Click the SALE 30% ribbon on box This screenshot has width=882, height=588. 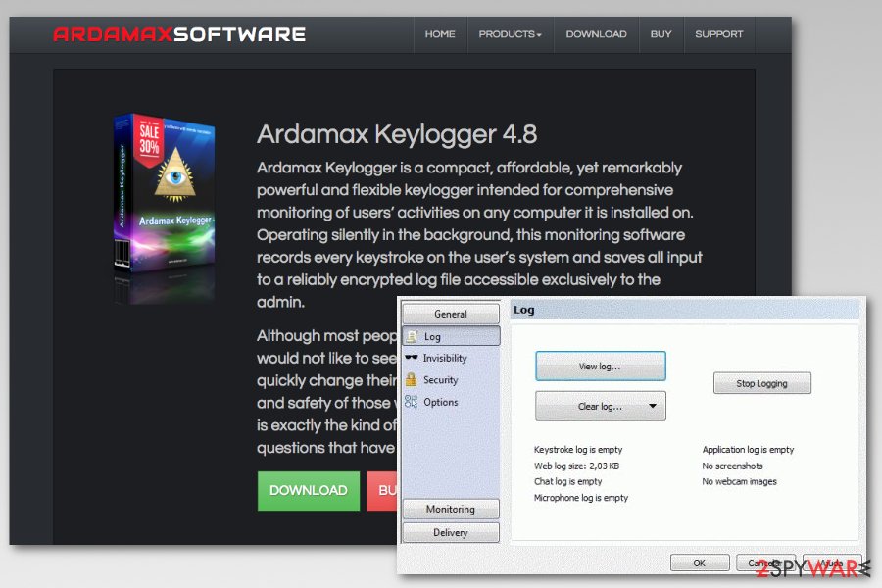tap(149, 140)
